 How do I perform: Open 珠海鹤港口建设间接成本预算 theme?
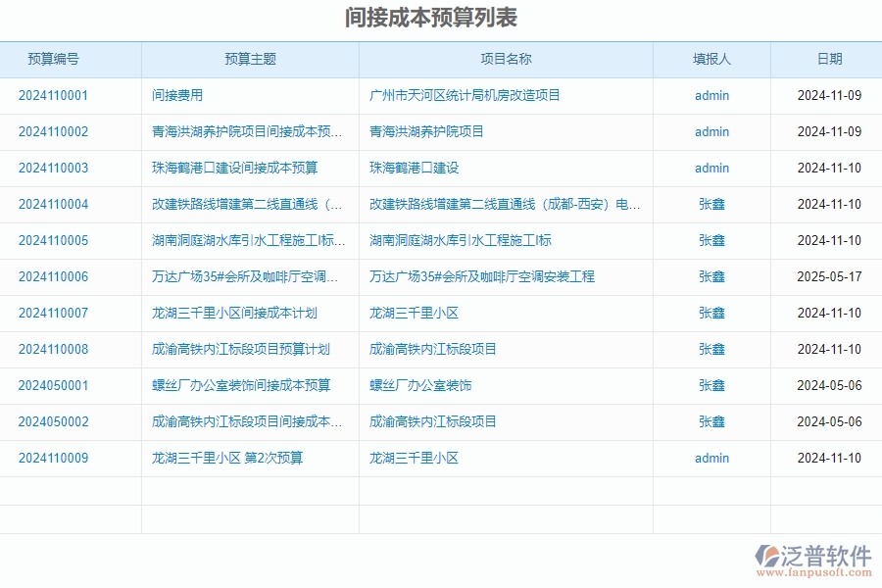(x=221, y=168)
